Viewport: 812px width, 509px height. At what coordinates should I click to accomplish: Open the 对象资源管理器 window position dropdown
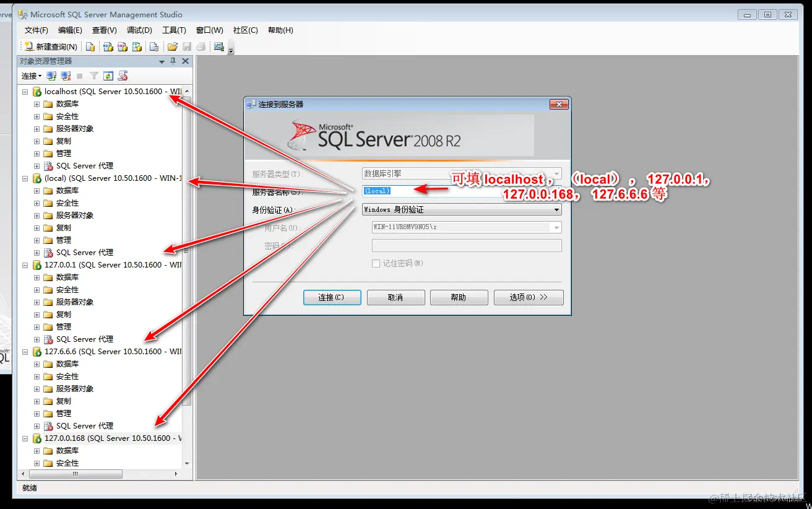coord(162,61)
